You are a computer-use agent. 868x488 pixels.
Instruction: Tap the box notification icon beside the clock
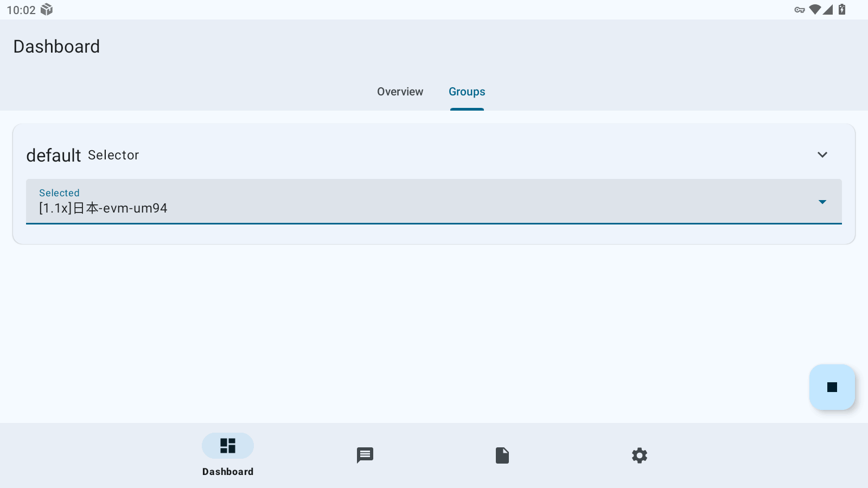click(x=47, y=10)
